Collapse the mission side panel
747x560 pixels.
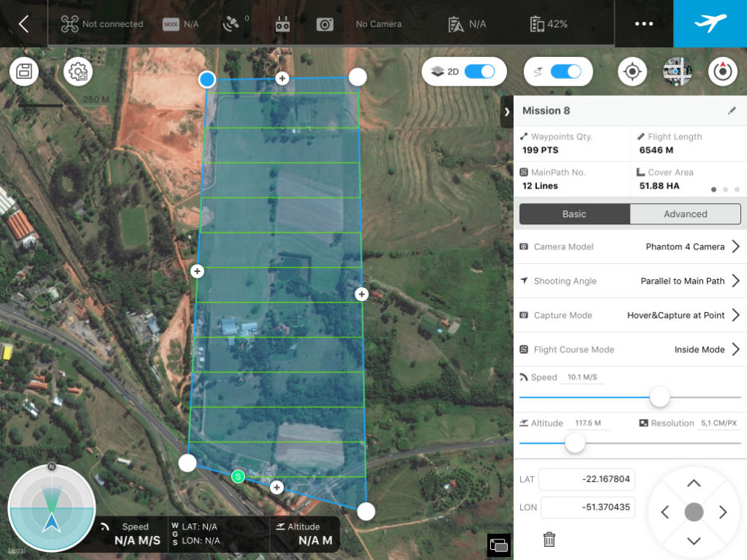pyautogui.click(x=506, y=111)
